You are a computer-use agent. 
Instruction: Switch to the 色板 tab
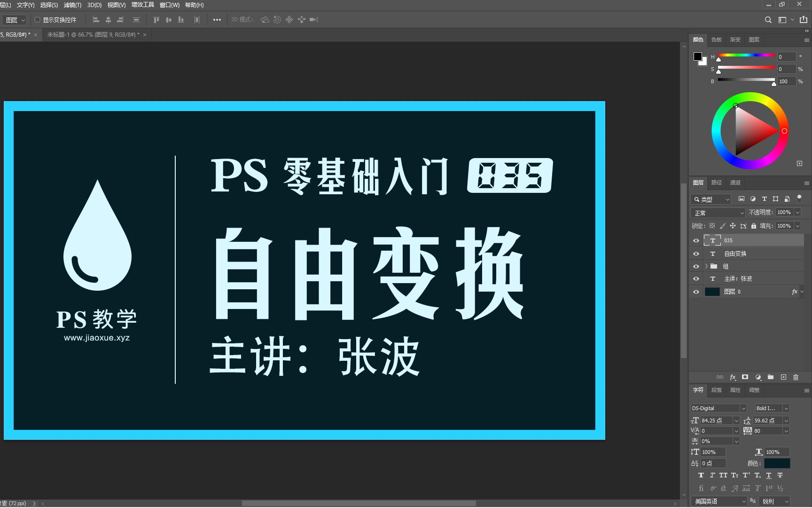[x=717, y=40]
